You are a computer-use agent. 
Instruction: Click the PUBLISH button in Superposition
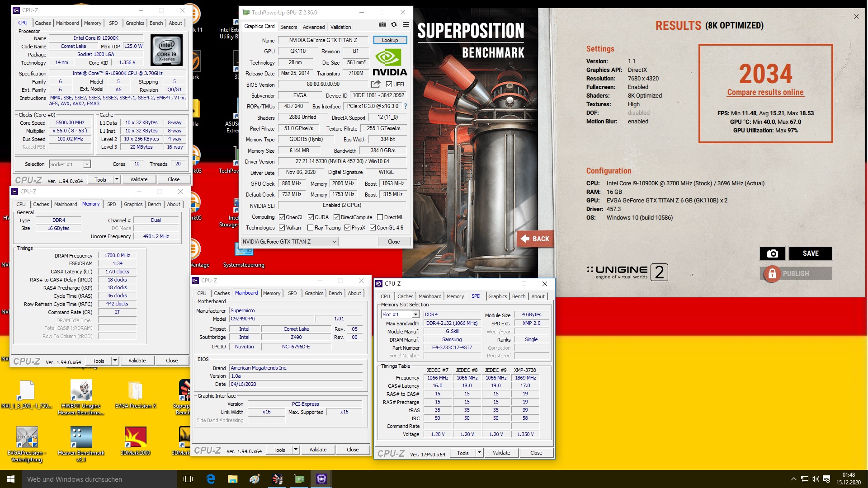pyautogui.click(x=796, y=273)
